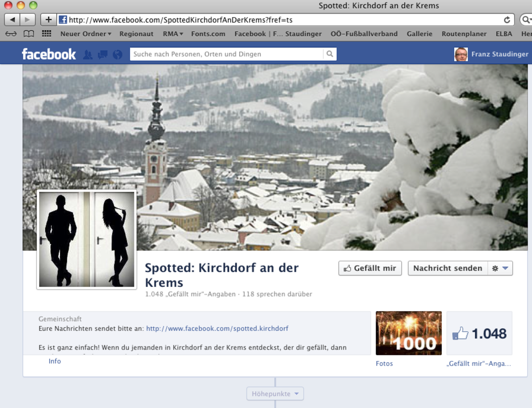Show Top Sites grid icon
Viewport: 532px width, 408px height.
tap(46, 34)
